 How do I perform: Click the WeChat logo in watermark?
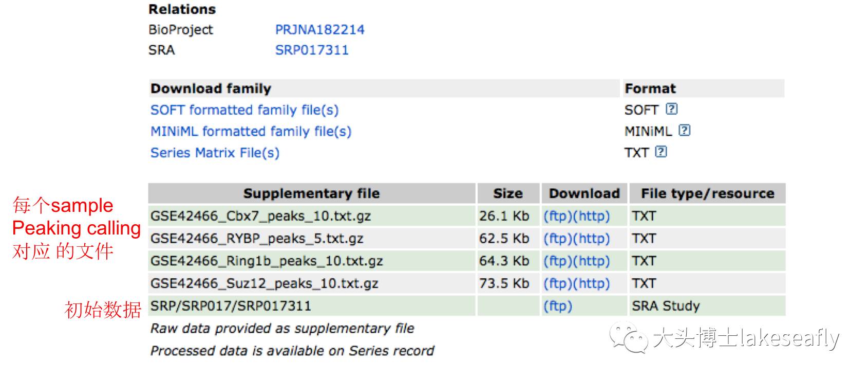pos(629,337)
